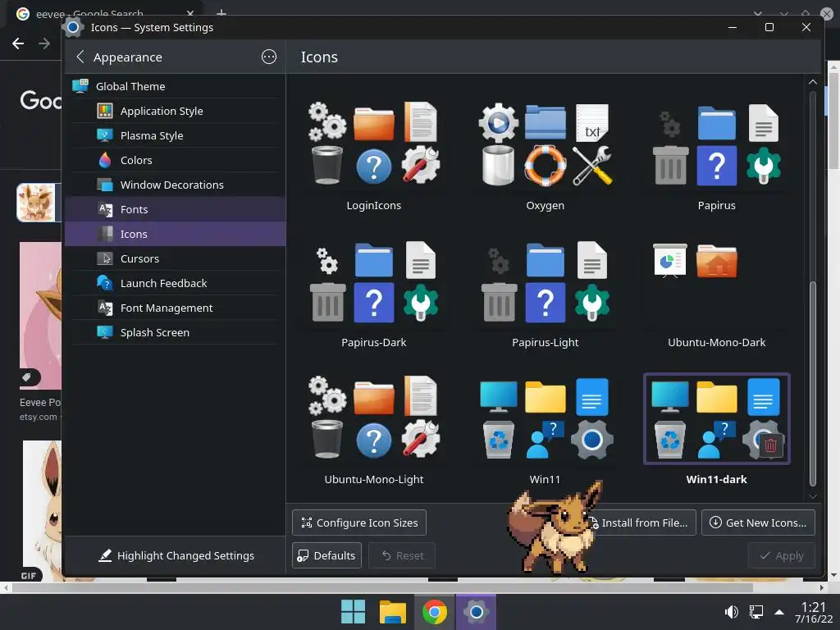This screenshot has height=630, width=840.
Task: Click the Fonts sidebar icon
Action: click(x=105, y=209)
